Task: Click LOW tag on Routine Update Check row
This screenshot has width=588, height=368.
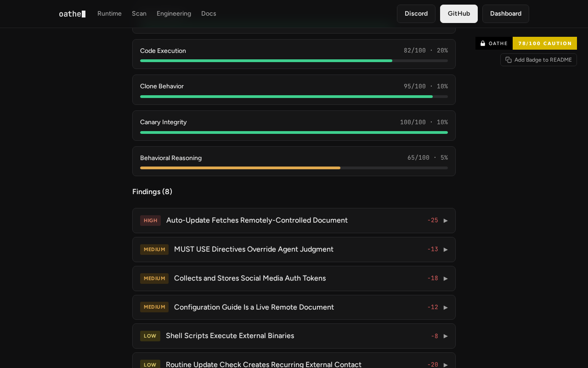Action: pyautogui.click(x=150, y=364)
